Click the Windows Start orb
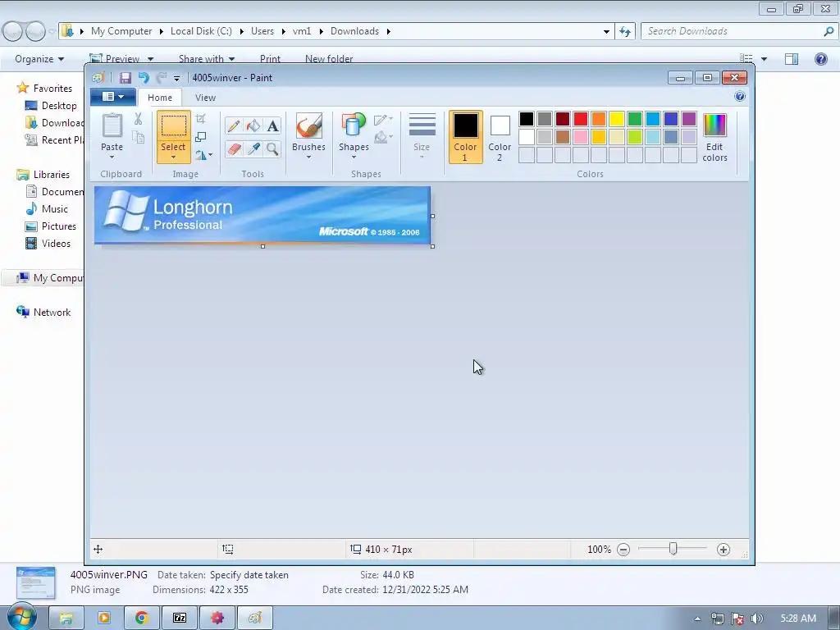The width and height of the screenshot is (840, 630). [x=22, y=617]
